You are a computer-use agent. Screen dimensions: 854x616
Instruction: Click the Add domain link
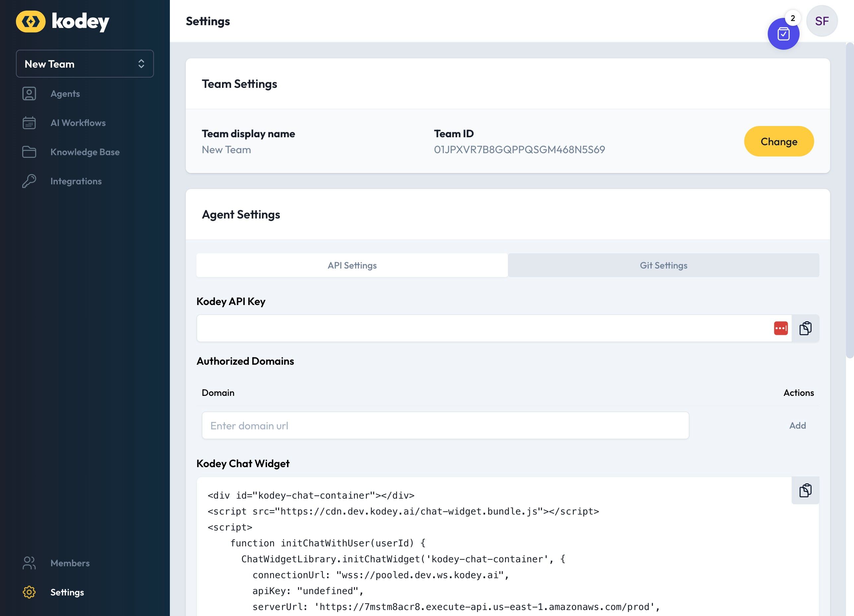[x=798, y=426]
